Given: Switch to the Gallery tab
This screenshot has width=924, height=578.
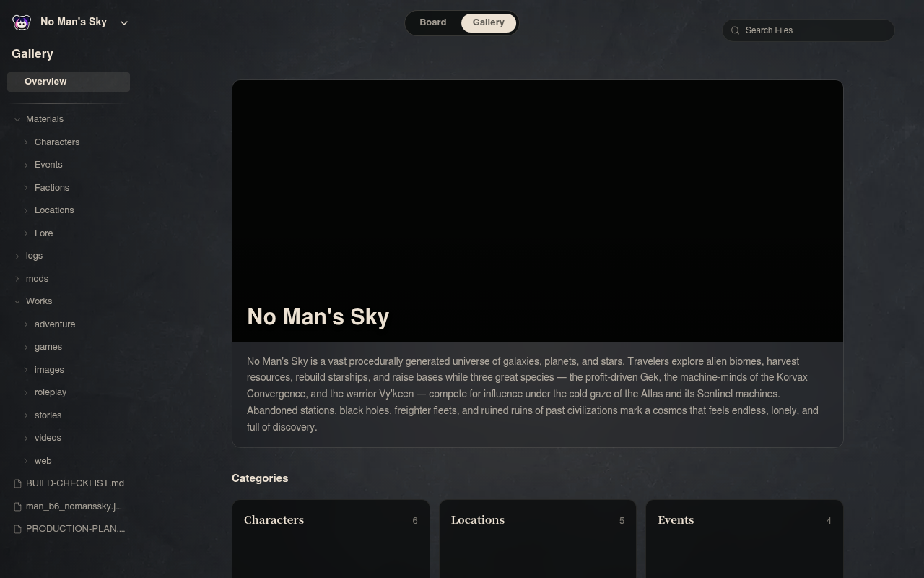Looking at the screenshot, I should [489, 22].
